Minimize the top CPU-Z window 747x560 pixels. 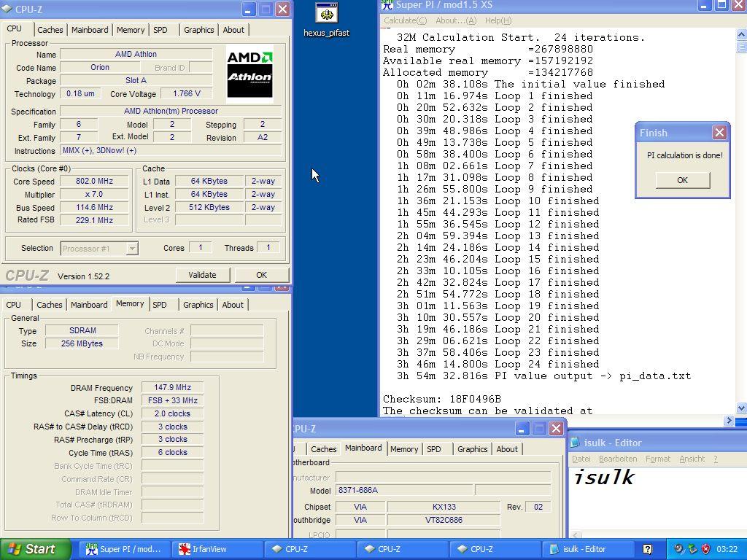point(248,9)
